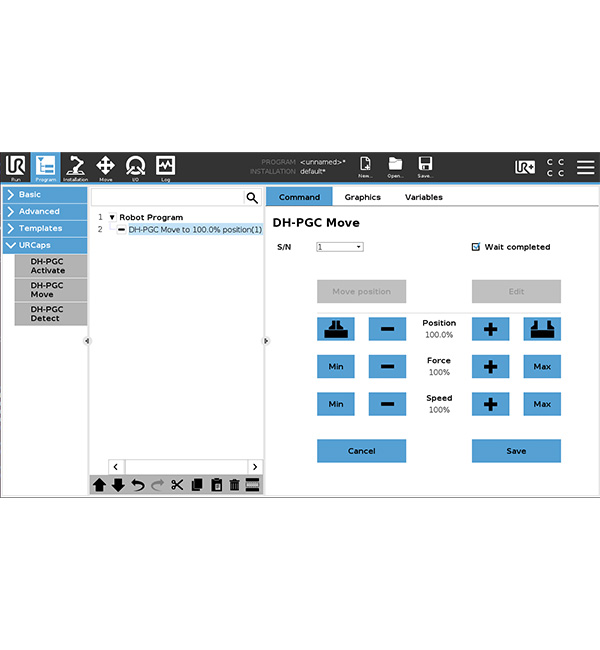Click the tree scrollbar left arrow
The height and width of the screenshot is (650, 600).
pyautogui.click(x=116, y=467)
